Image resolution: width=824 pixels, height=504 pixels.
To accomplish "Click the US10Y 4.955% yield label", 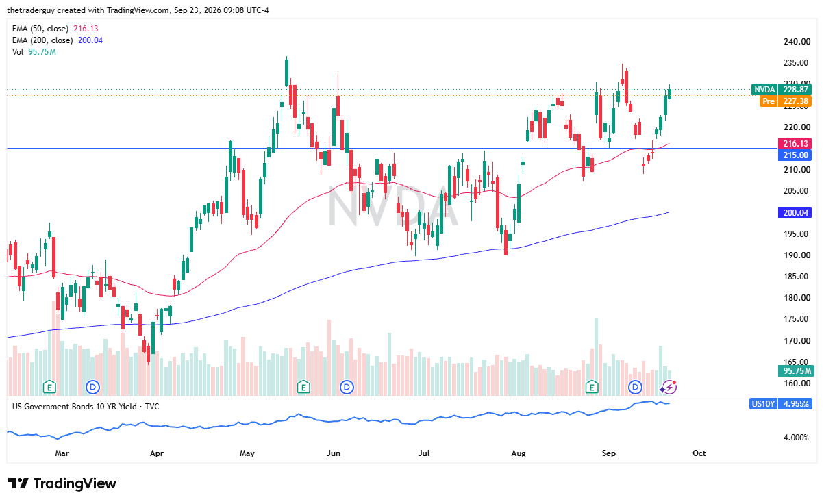I will coord(782,404).
